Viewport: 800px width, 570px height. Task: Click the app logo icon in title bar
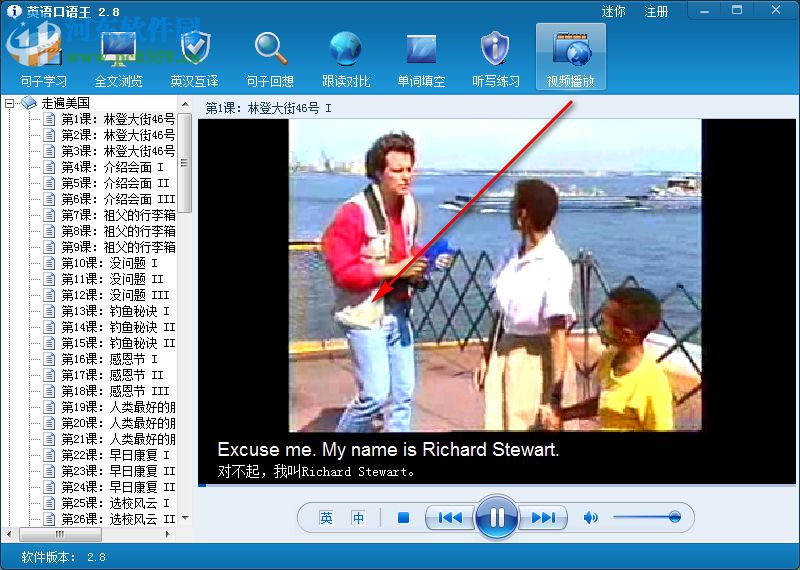click(14, 11)
